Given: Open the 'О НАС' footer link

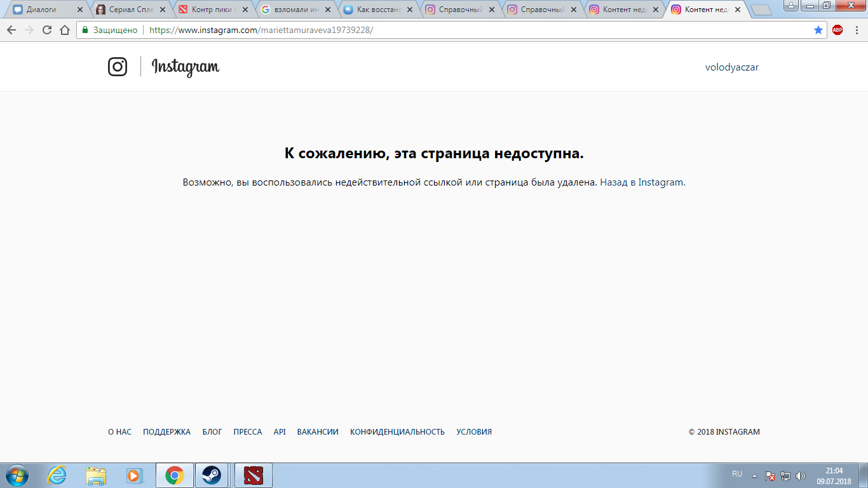Looking at the screenshot, I should [x=119, y=432].
